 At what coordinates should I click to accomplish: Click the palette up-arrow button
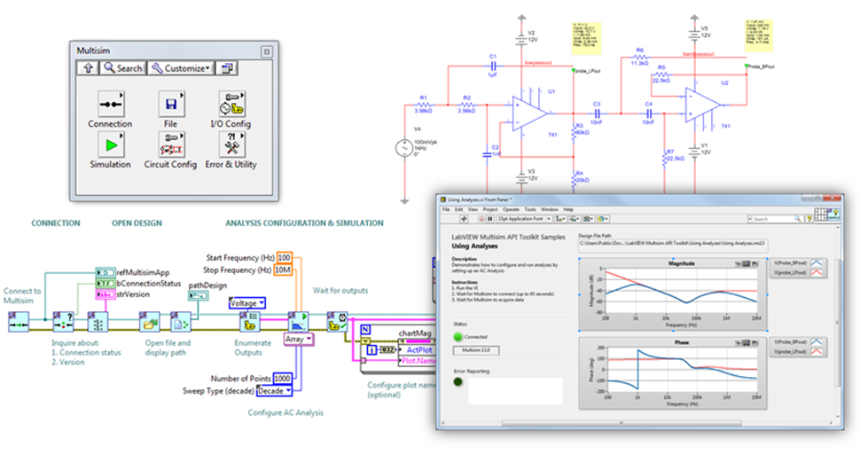[x=87, y=68]
